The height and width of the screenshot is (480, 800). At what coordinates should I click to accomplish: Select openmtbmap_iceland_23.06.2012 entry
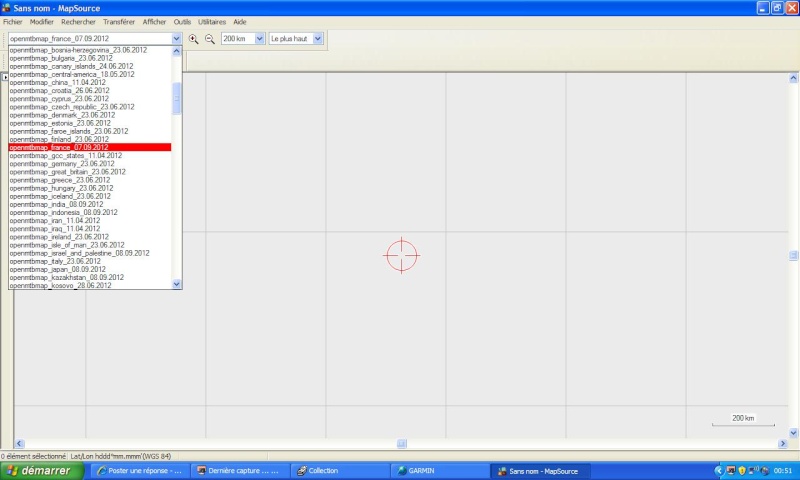(x=90, y=196)
